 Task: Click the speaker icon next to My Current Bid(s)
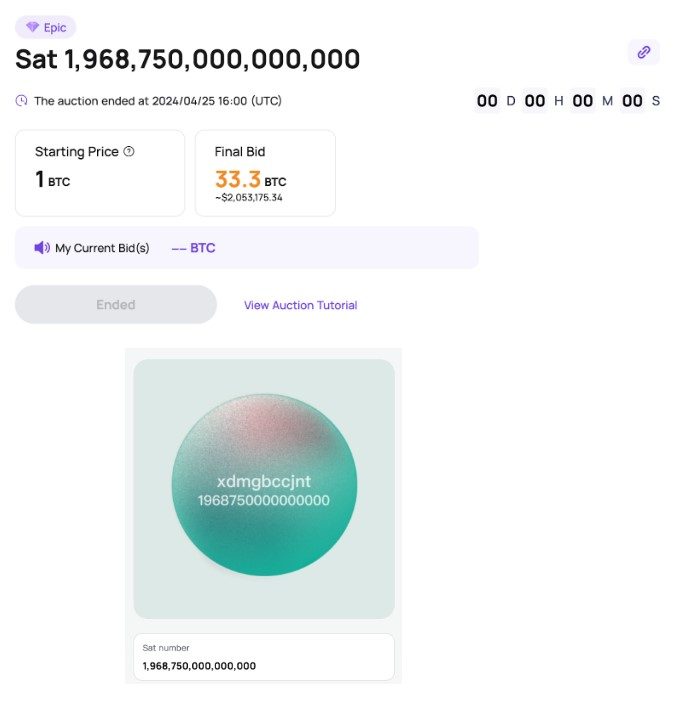(x=42, y=248)
